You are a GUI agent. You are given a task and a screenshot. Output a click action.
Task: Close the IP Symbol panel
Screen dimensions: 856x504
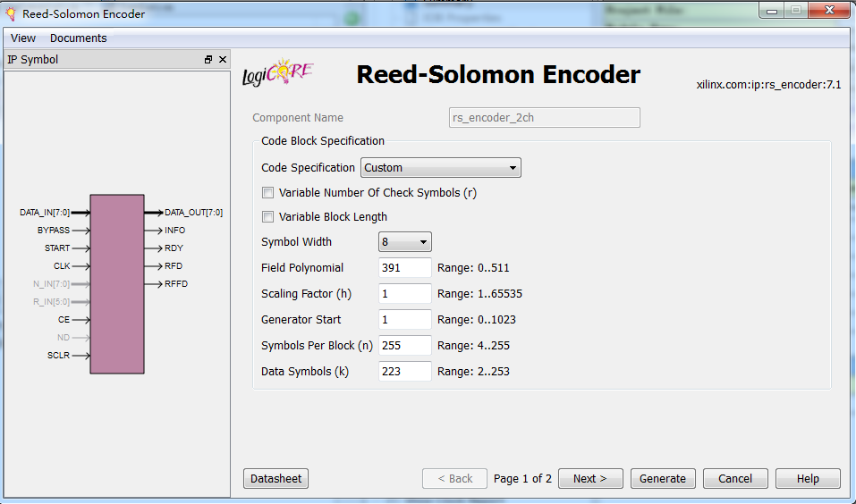click(x=222, y=60)
